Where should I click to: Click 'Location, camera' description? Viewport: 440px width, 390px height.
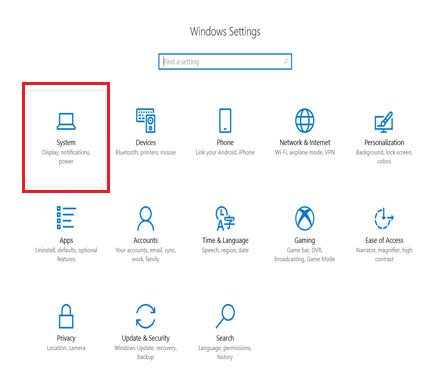point(66,348)
